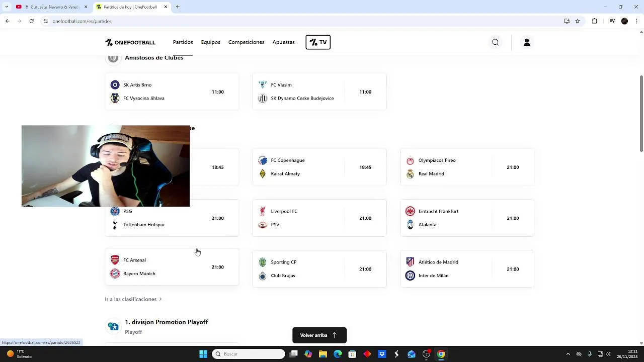This screenshot has width=644, height=362.
Task: Open the Partidos menu item
Action: point(183,42)
